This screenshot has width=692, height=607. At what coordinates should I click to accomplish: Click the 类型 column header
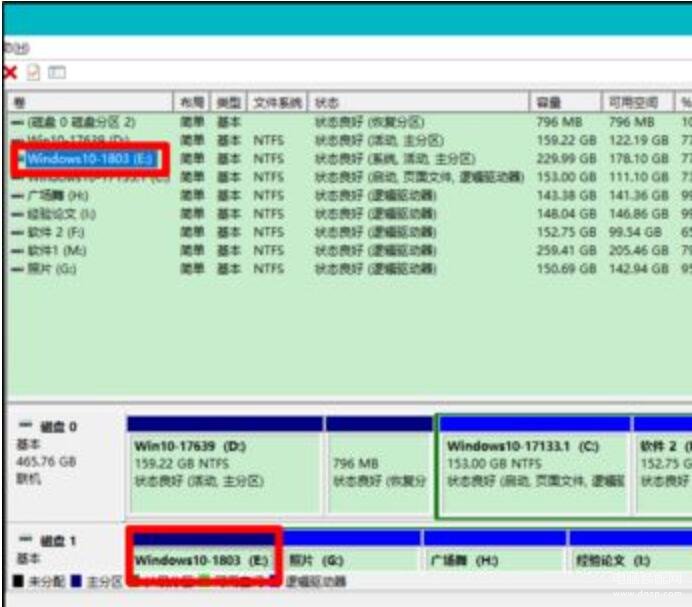pyautogui.click(x=229, y=103)
